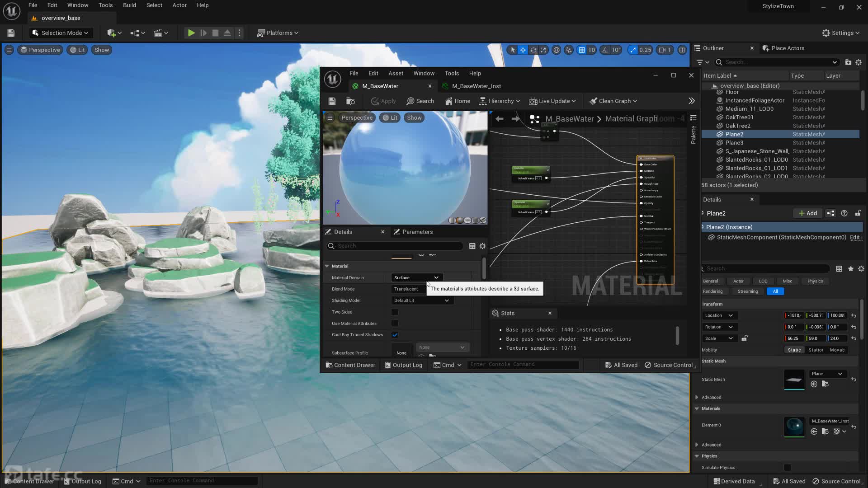Click the Play button in main toolbar
Viewport: 868px width, 488px height.
click(191, 33)
